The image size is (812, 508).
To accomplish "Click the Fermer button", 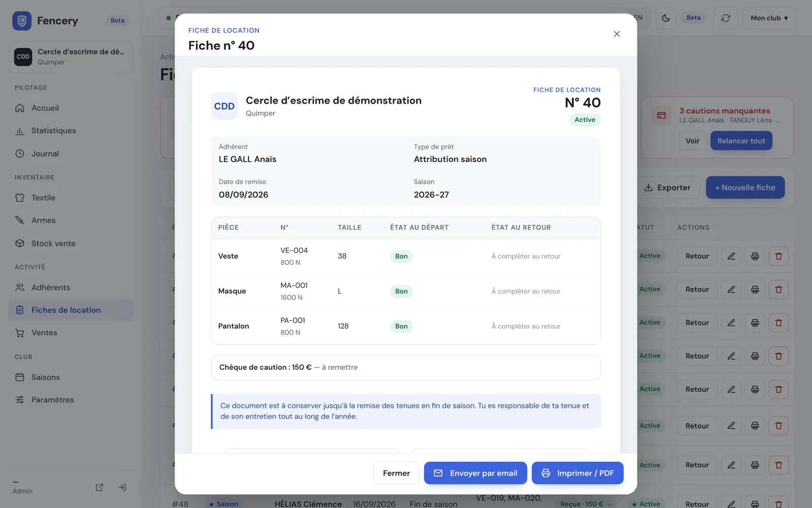I will (x=396, y=473).
